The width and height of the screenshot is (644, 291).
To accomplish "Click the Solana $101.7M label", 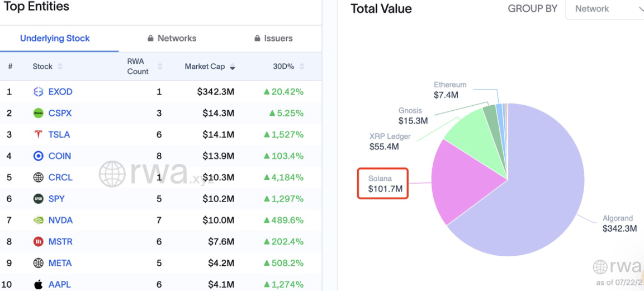I will 382,184.
